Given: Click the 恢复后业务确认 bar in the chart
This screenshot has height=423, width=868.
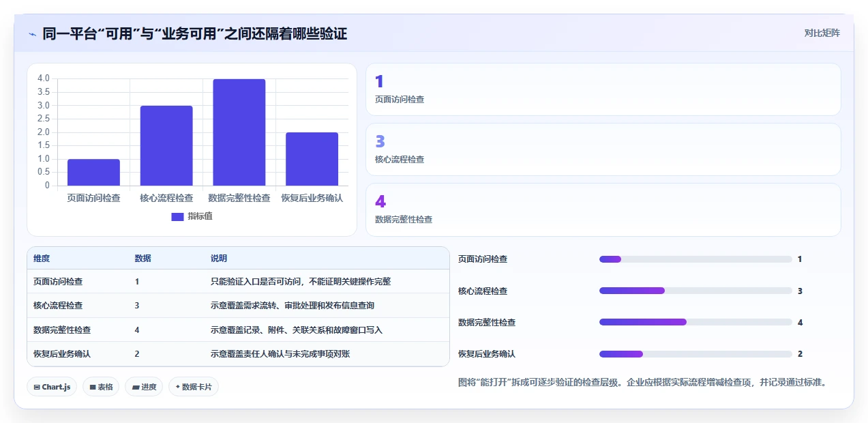Looking at the screenshot, I should pyautogui.click(x=312, y=159).
